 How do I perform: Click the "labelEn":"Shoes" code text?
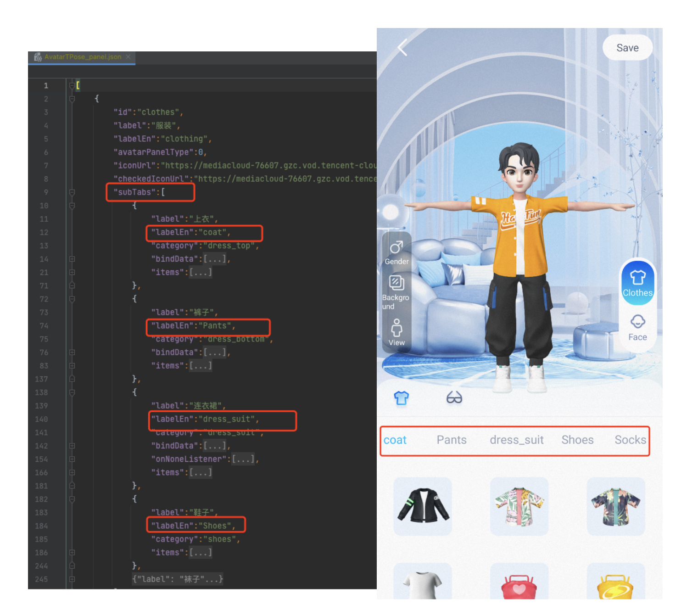[193, 526]
